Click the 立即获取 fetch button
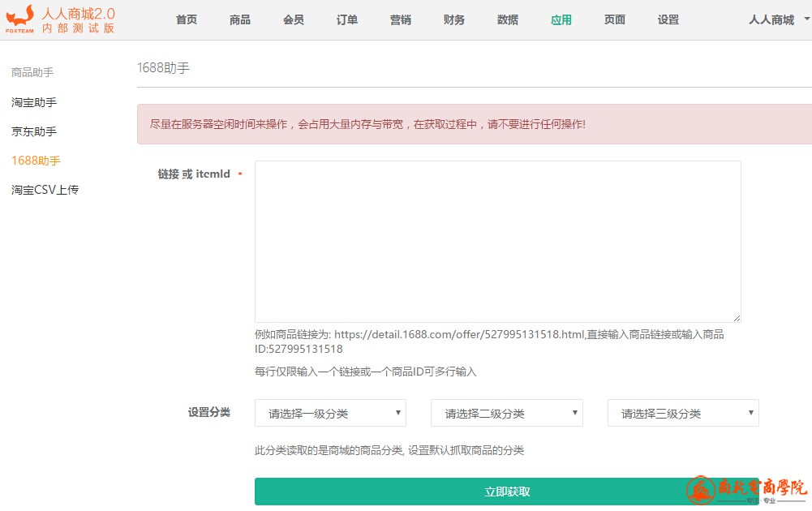The image size is (812, 511). [507, 492]
